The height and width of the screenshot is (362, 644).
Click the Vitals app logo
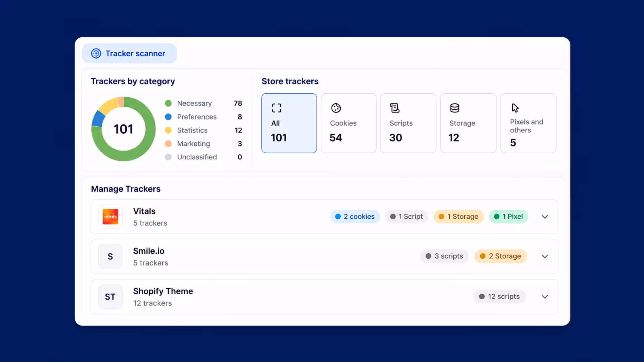click(110, 217)
